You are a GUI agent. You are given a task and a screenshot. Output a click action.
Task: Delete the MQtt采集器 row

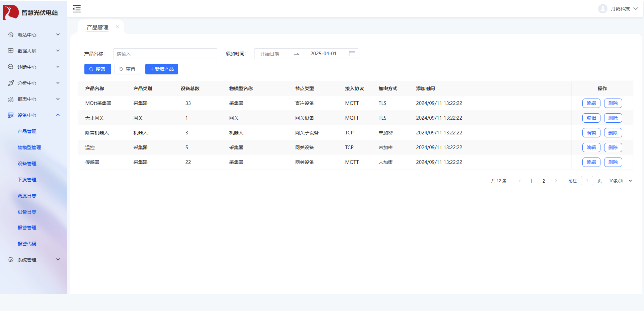point(613,103)
